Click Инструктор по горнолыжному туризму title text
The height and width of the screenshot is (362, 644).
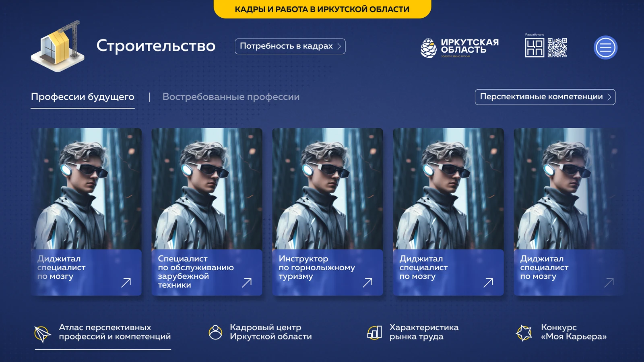pyautogui.click(x=317, y=267)
